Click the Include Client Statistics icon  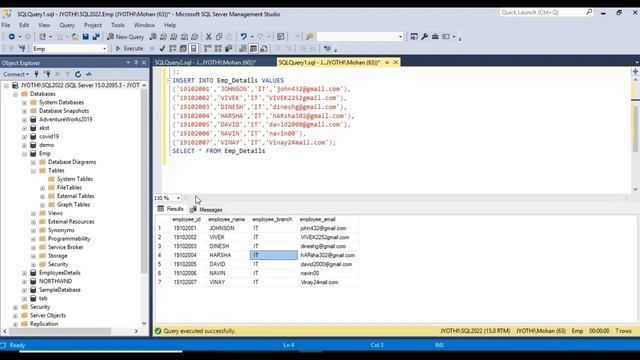[229, 49]
